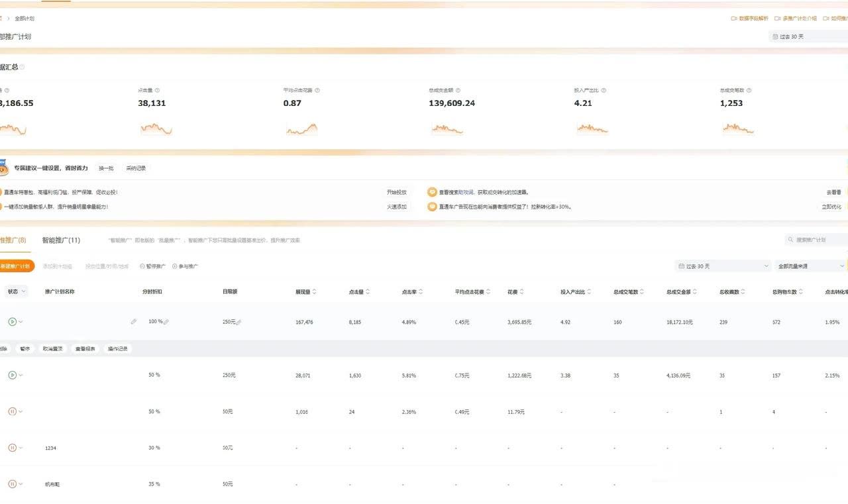
Task: Sort by 点击量 column sort arrows
Action: pos(368,291)
